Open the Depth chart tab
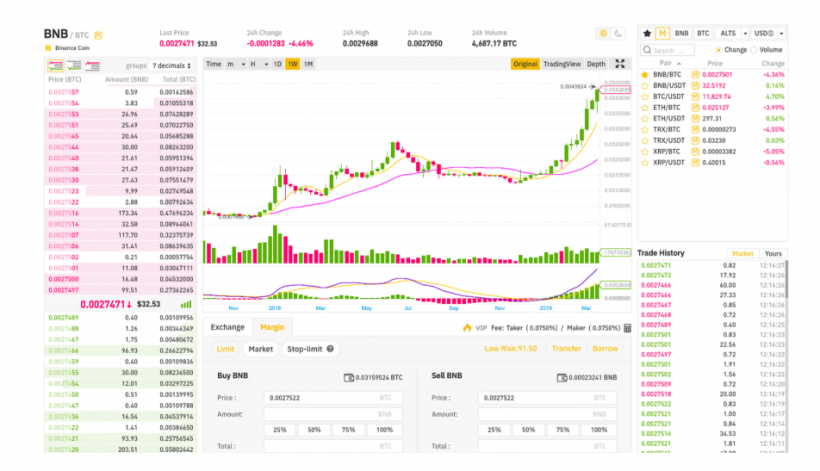Screen dimensions: 820x471 (x=596, y=64)
